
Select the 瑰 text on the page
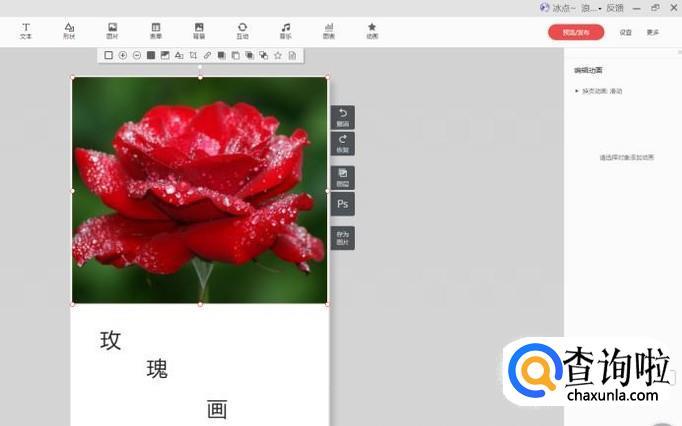[x=157, y=369]
